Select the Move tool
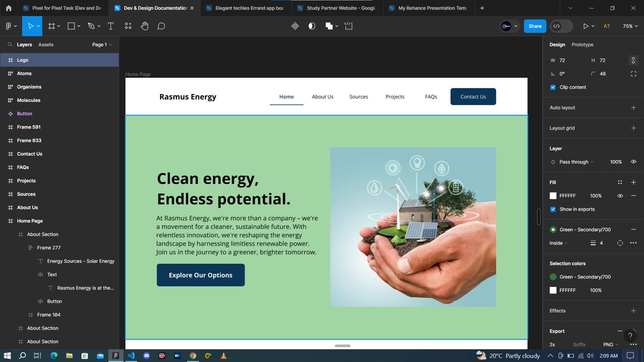Image resolution: width=644 pixels, height=362 pixels. tap(31, 26)
